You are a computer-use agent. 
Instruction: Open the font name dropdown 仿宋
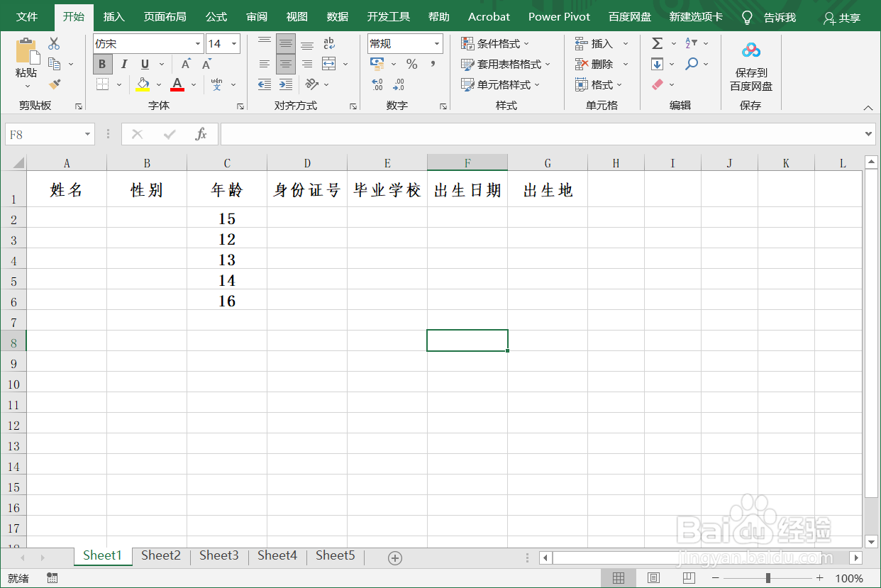[198, 44]
